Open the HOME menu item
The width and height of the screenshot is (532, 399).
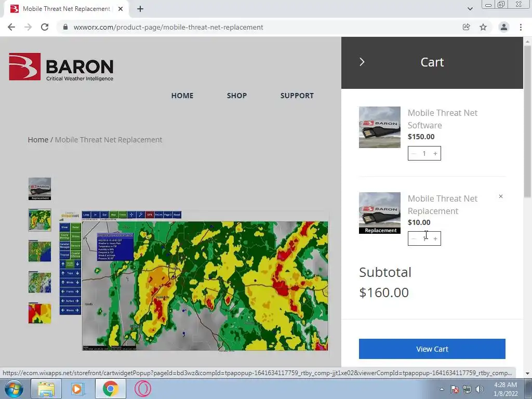(182, 96)
